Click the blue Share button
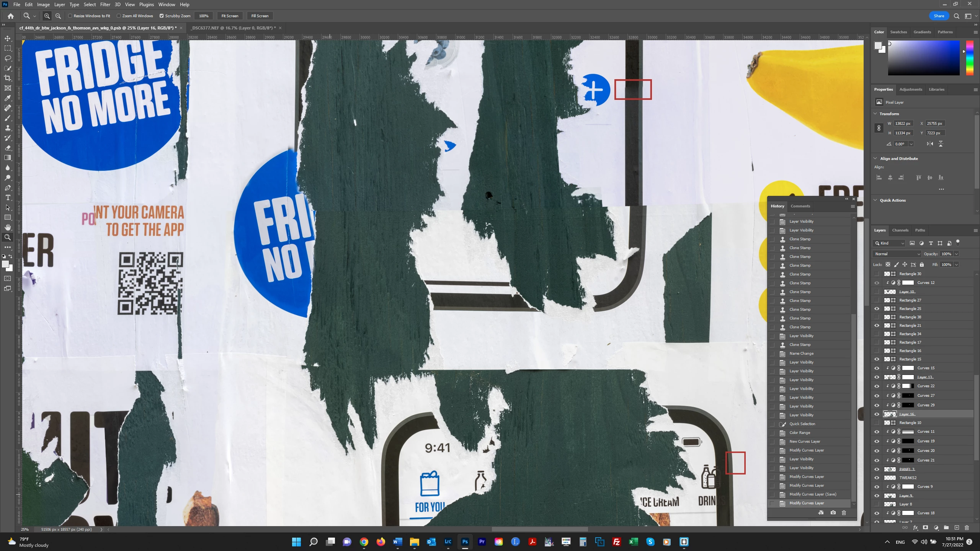980x551 pixels. pyautogui.click(x=939, y=16)
